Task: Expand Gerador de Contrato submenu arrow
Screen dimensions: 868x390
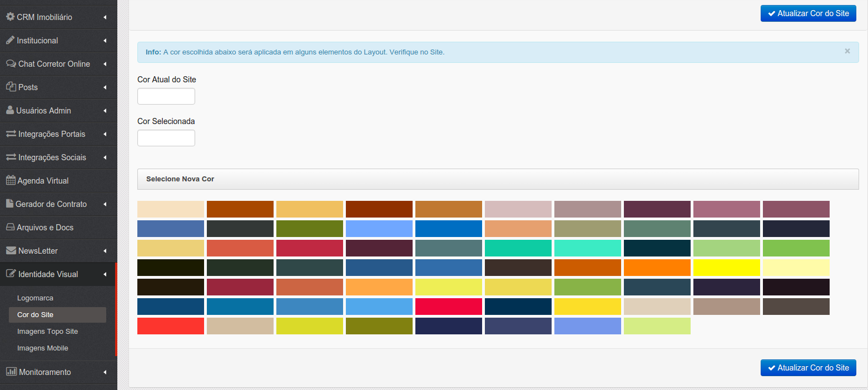Action: coord(105,204)
